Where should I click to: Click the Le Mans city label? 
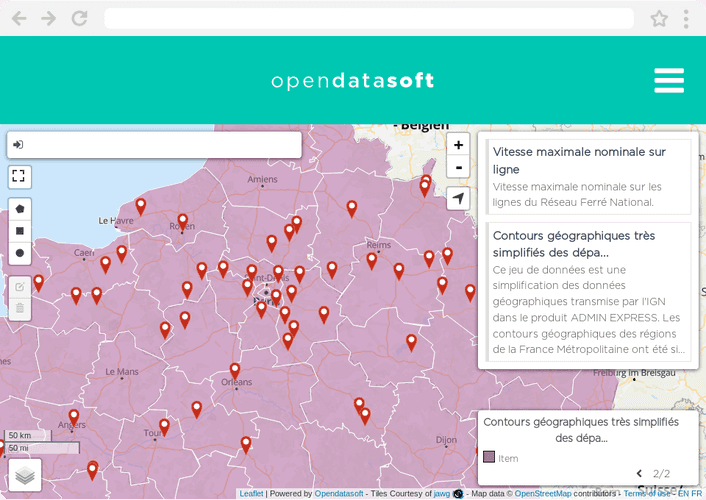click(x=122, y=372)
